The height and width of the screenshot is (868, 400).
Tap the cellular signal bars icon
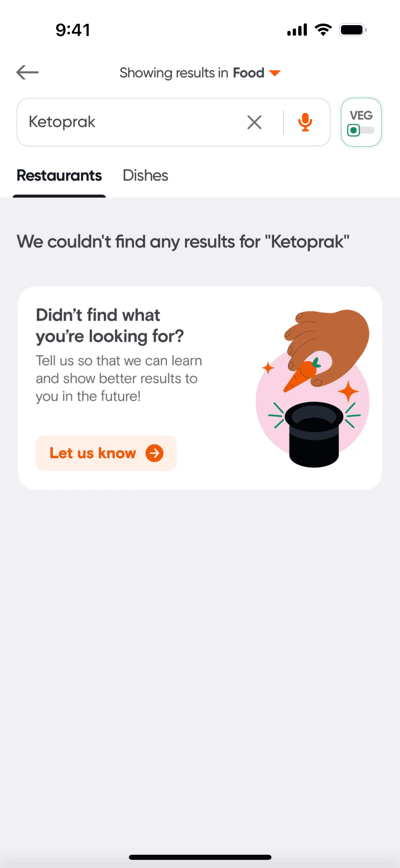point(297,30)
